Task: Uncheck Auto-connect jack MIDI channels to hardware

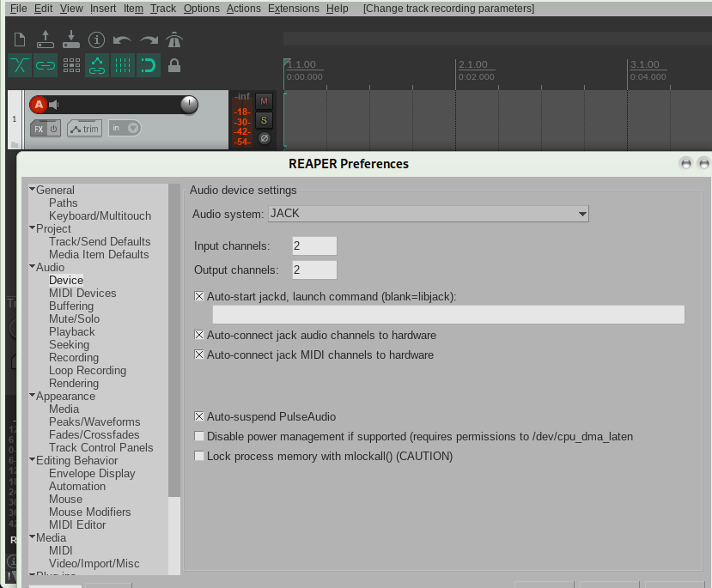Action: (x=199, y=355)
